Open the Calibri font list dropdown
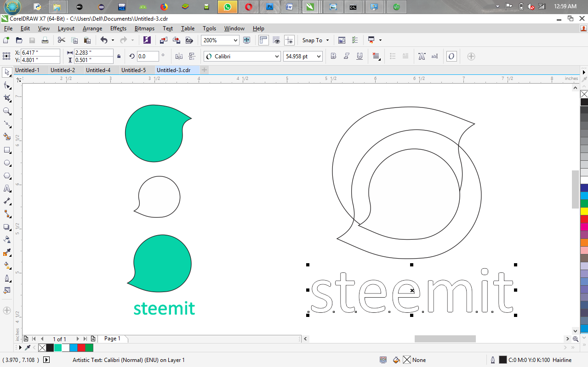Screen dimensions: 588x367 pyautogui.click(x=277, y=56)
